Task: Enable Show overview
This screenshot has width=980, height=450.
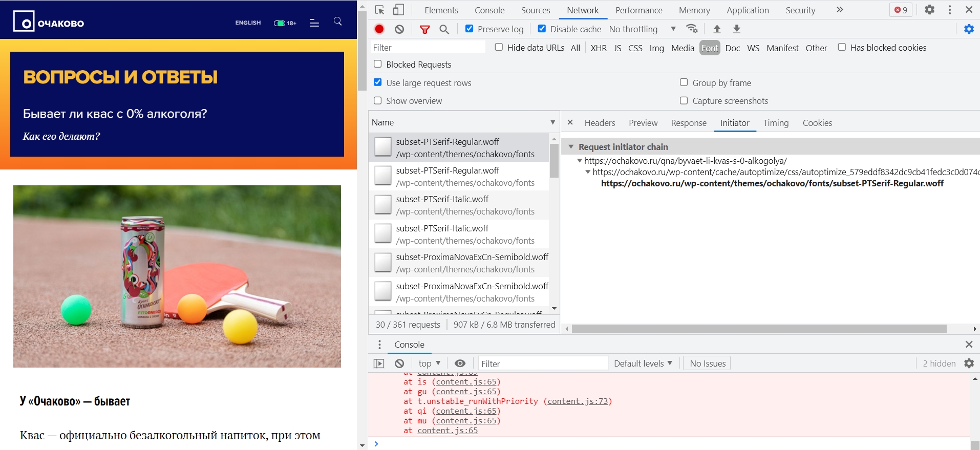Action: pos(378,101)
